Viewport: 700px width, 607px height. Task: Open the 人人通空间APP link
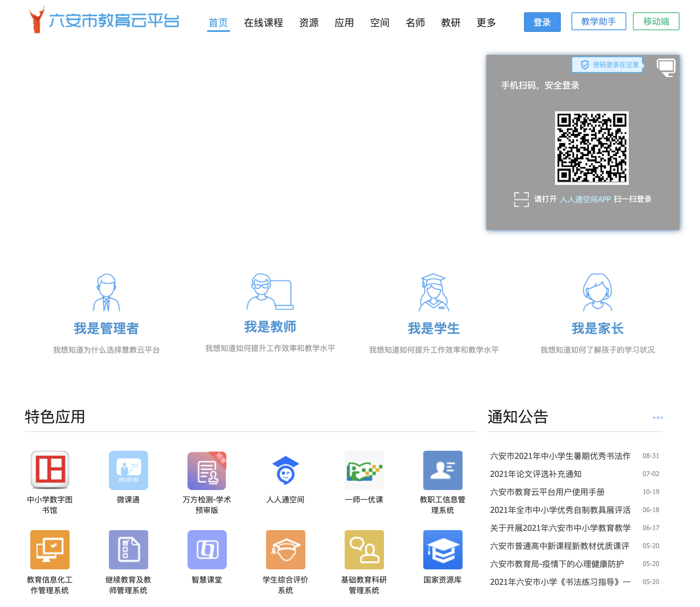coord(585,199)
